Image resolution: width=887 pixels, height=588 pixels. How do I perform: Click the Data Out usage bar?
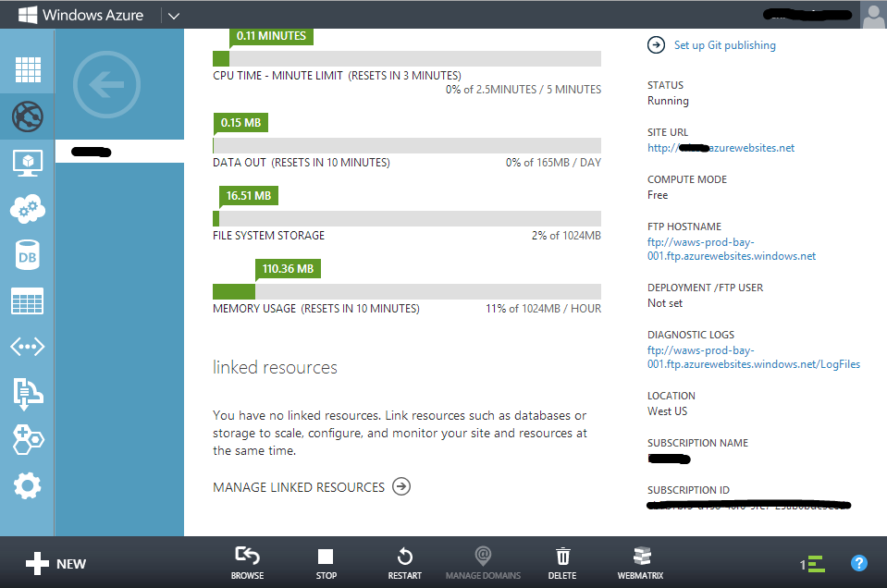click(x=407, y=146)
